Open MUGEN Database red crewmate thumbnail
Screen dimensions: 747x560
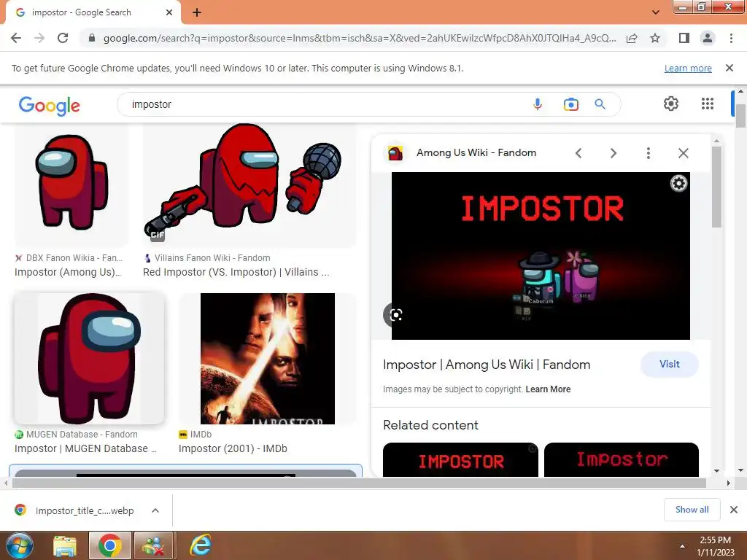(x=90, y=358)
